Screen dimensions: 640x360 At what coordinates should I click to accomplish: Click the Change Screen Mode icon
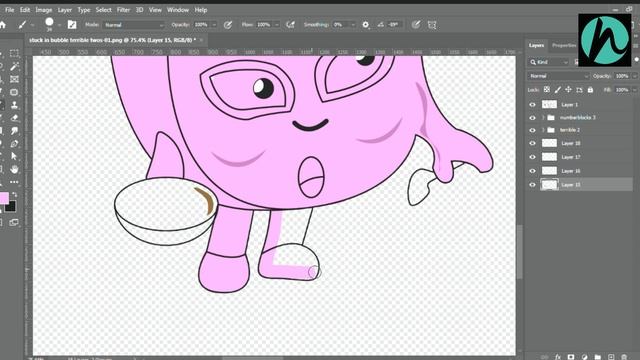pyautogui.click(x=14, y=222)
